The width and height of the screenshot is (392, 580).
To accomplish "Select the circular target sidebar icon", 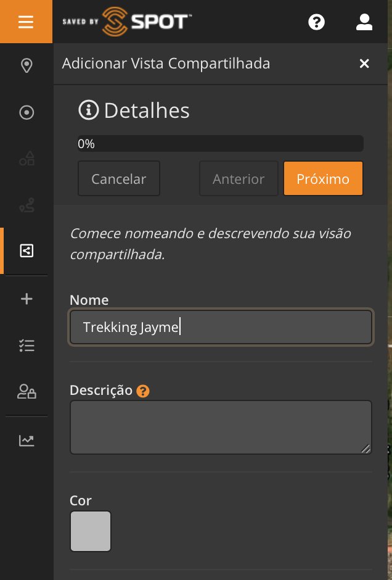I will [x=27, y=112].
